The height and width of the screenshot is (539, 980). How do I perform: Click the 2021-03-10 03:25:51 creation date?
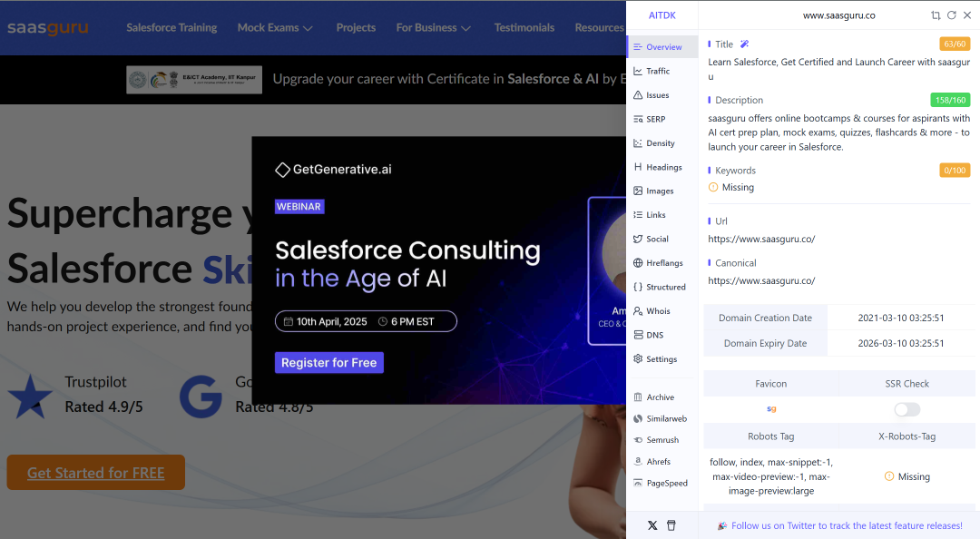[901, 318]
